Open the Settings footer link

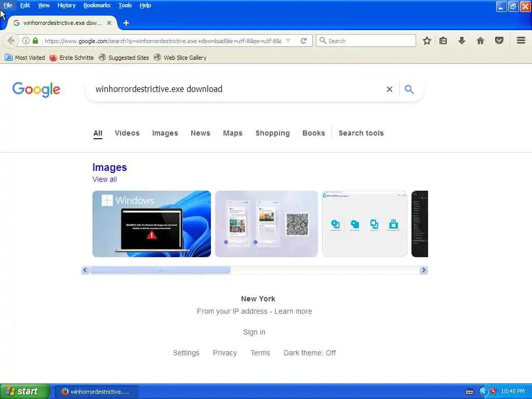click(187, 353)
